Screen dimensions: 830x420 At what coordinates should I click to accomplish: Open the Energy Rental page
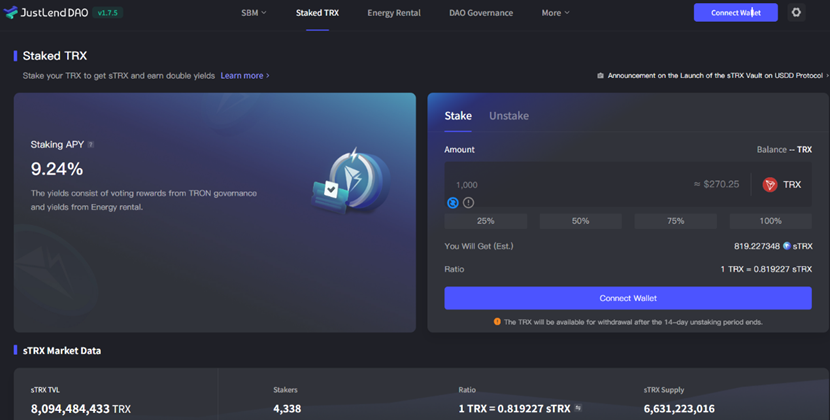point(393,13)
